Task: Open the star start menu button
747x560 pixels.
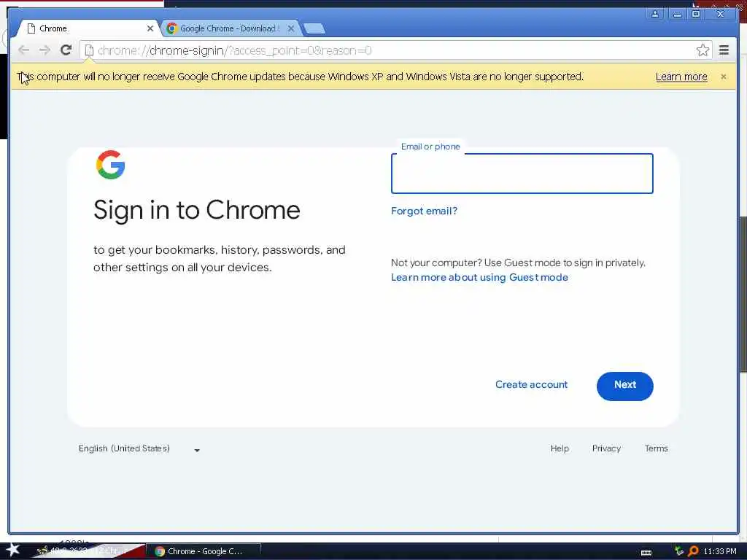Action: [x=12, y=550]
